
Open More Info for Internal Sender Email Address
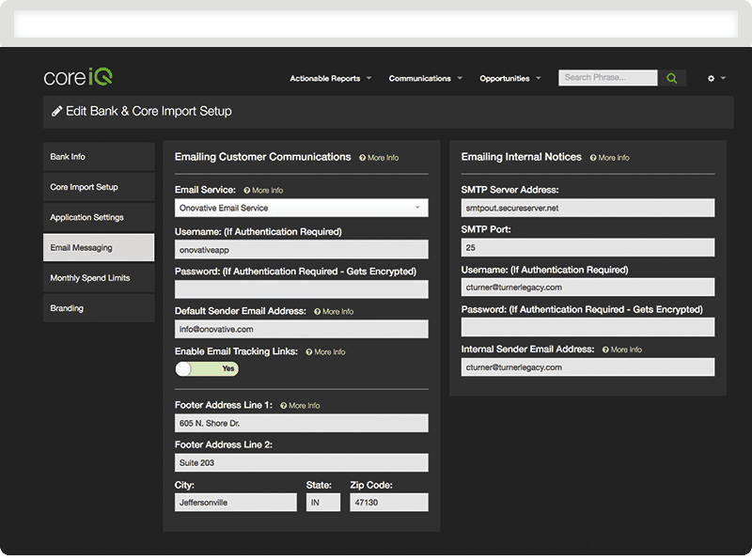pos(622,350)
